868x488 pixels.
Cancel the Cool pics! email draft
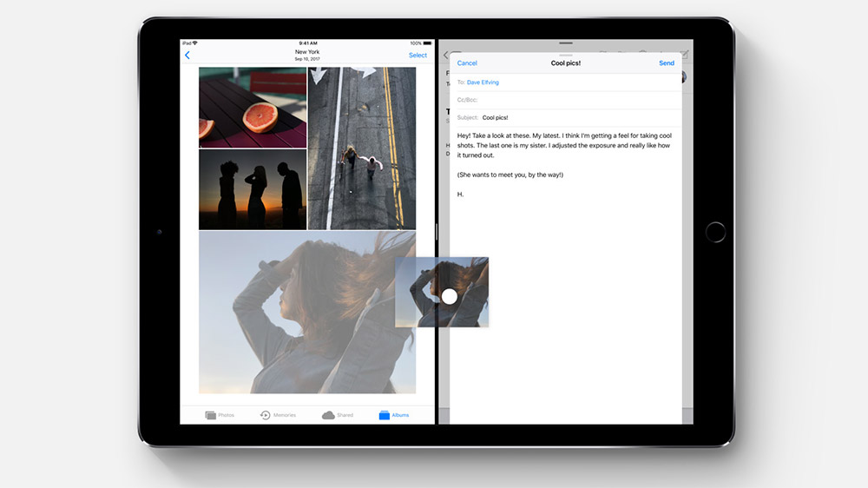tap(467, 63)
